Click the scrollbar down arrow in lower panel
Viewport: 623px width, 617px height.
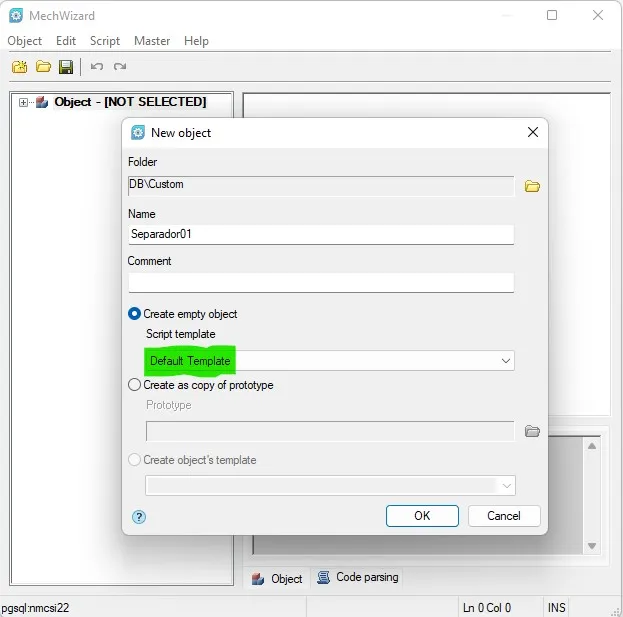[592, 546]
